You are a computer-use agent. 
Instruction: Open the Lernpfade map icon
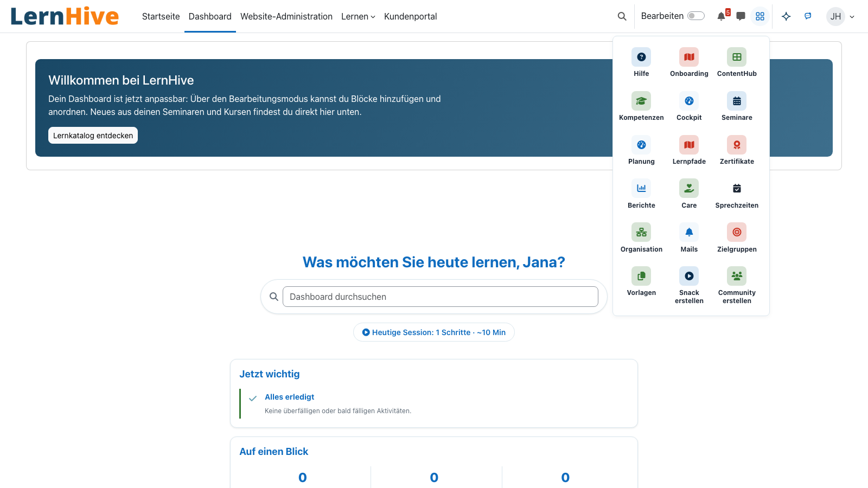pos(689,145)
